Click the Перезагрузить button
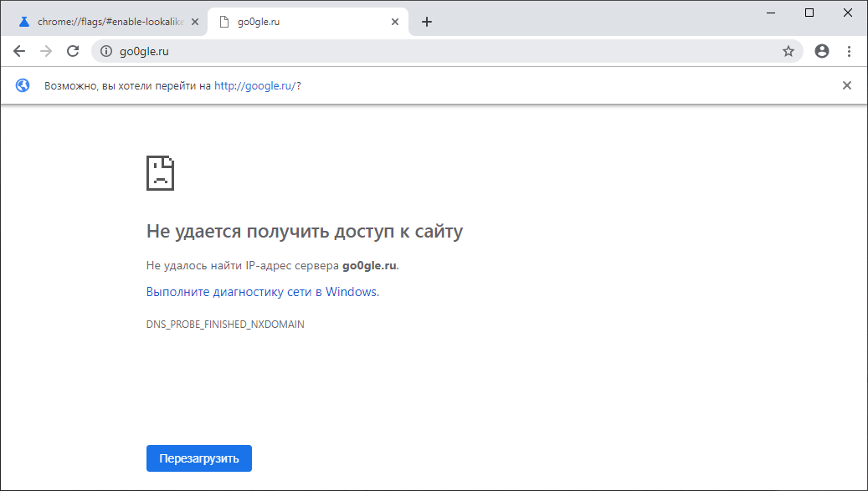 click(198, 458)
